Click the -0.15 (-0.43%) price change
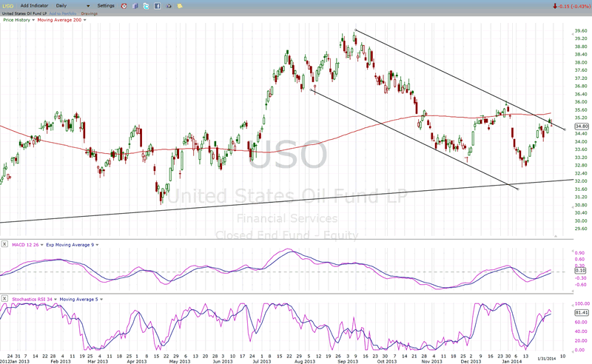 [571, 6]
